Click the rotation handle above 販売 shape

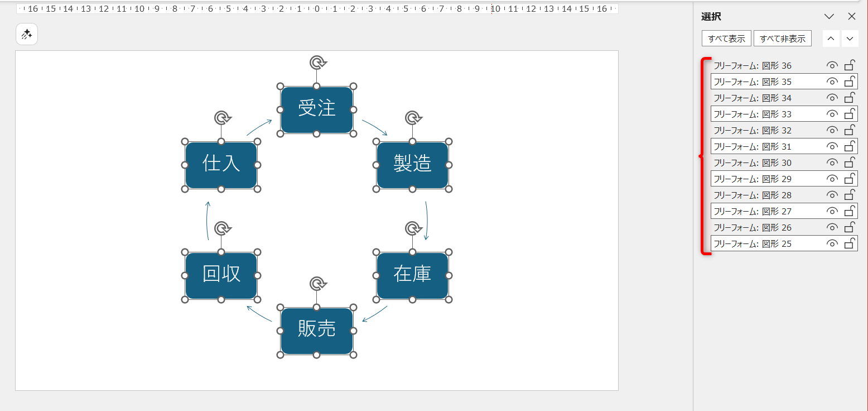(317, 284)
